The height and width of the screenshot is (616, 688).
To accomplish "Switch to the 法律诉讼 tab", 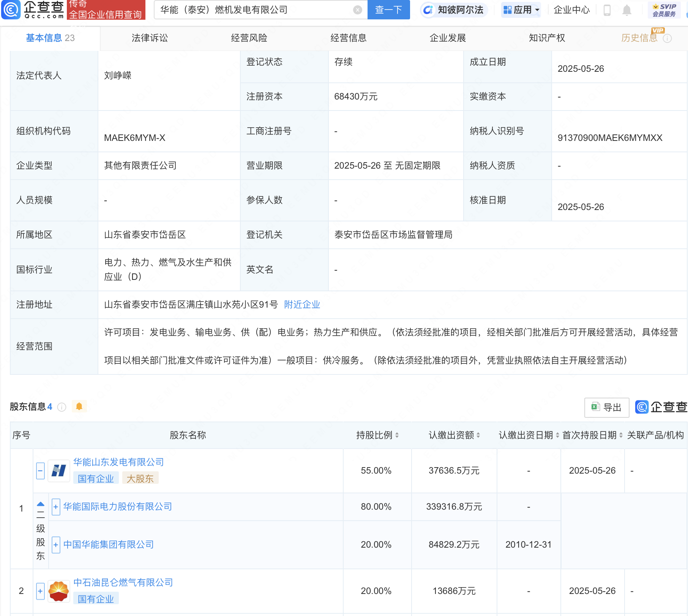I will pos(150,38).
